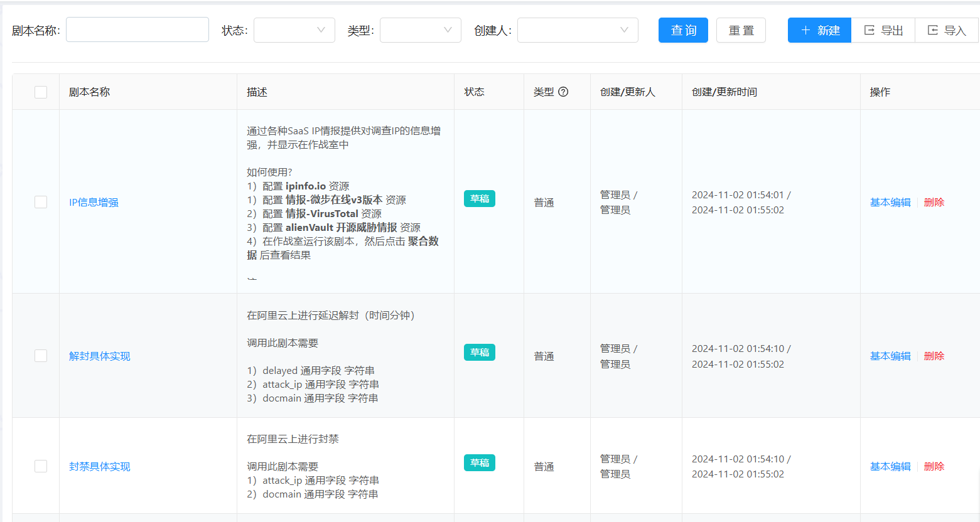Open the 类型 filter dropdown
The image size is (980, 522).
click(x=421, y=30)
